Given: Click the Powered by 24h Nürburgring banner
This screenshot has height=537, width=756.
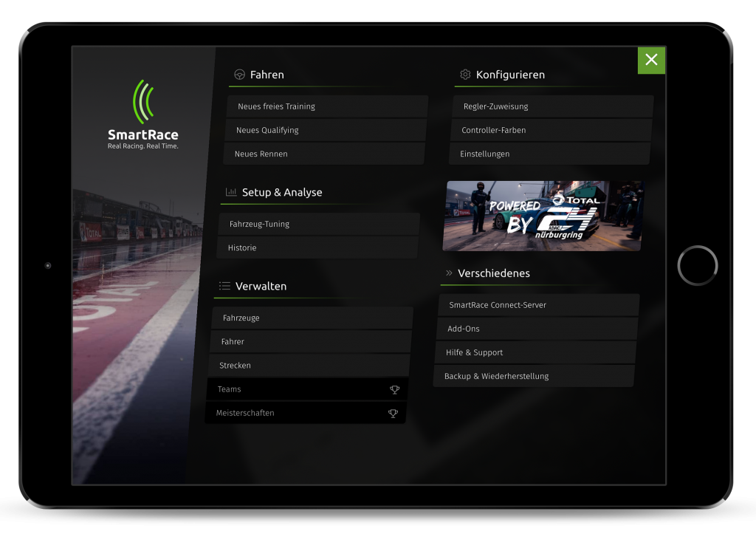Looking at the screenshot, I should pyautogui.click(x=543, y=216).
